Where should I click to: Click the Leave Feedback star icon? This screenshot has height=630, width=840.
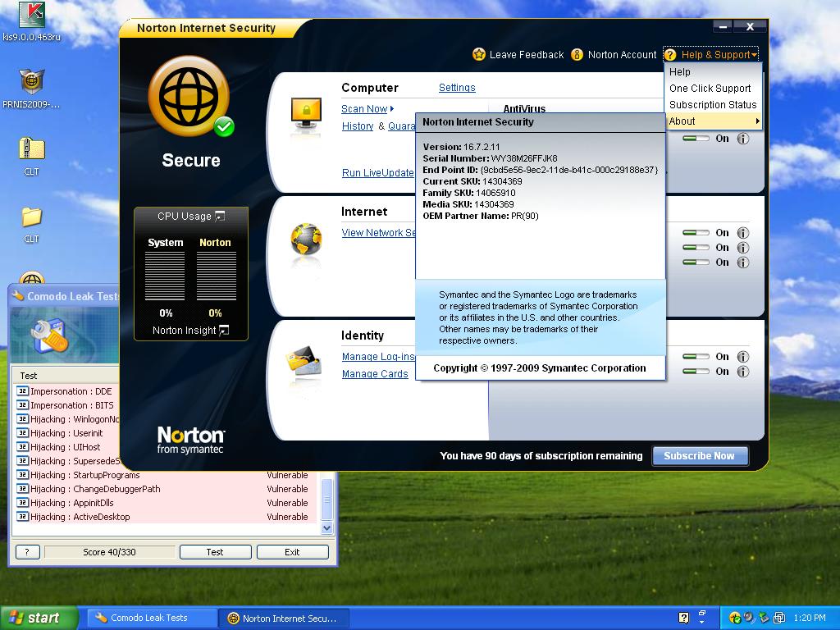(x=479, y=55)
